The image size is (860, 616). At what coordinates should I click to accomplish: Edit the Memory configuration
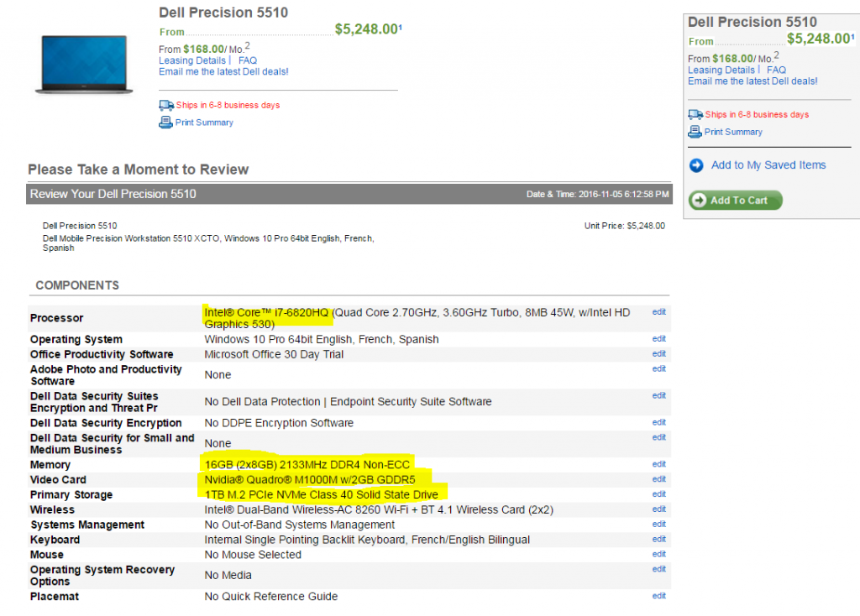[x=658, y=464]
